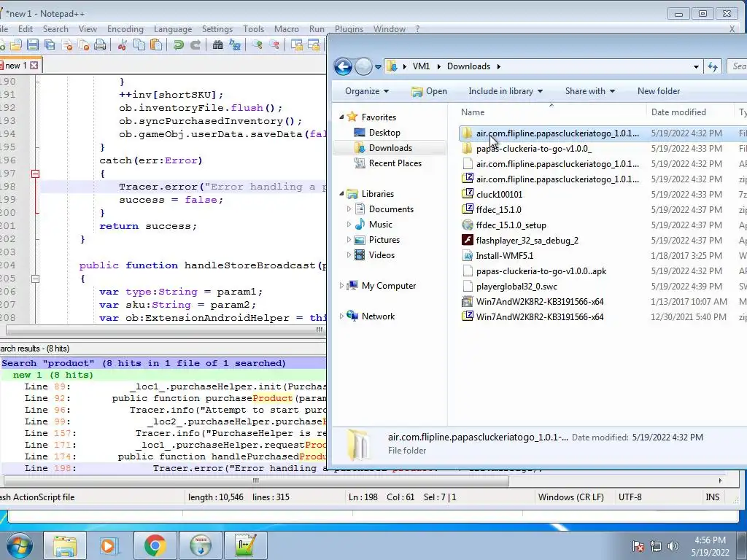Open the Macro menu
Screen dimensions: 747x560
click(x=286, y=29)
